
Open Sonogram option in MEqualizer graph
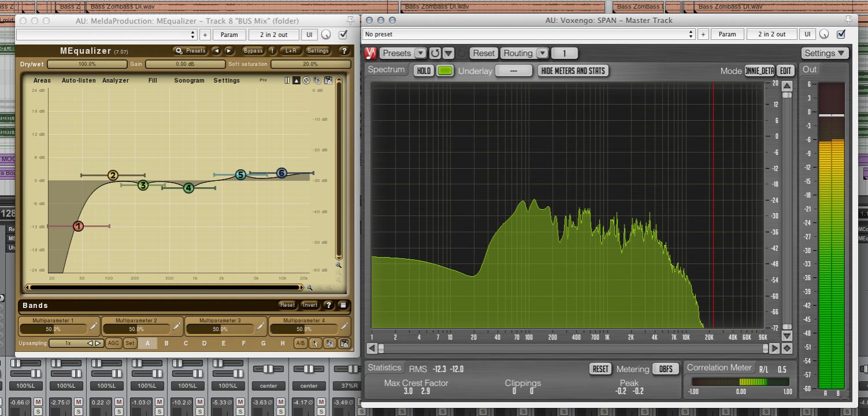click(x=189, y=80)
